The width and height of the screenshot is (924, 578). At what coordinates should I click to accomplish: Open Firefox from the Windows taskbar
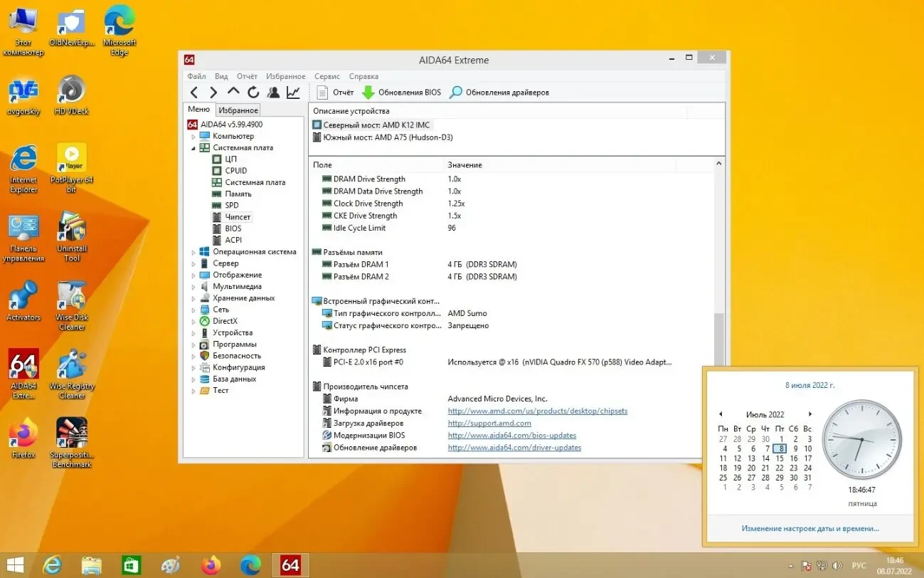tap(211, 565)
